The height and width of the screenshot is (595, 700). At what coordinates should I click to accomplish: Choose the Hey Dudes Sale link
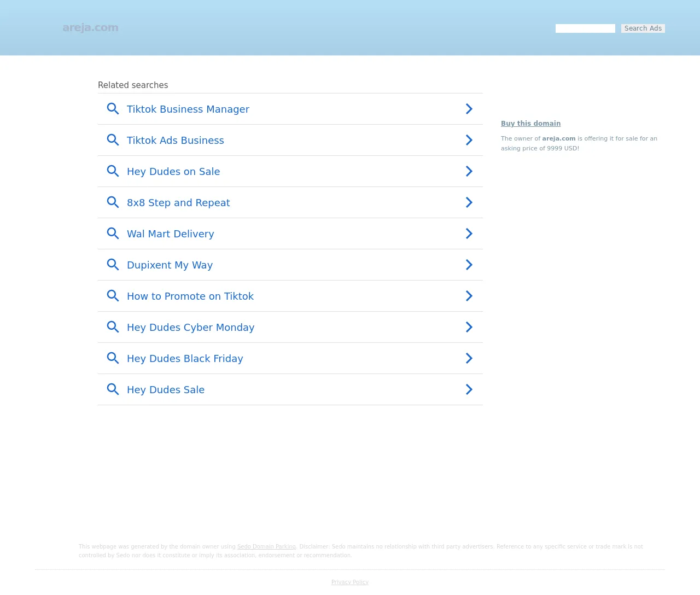point(166,390)
